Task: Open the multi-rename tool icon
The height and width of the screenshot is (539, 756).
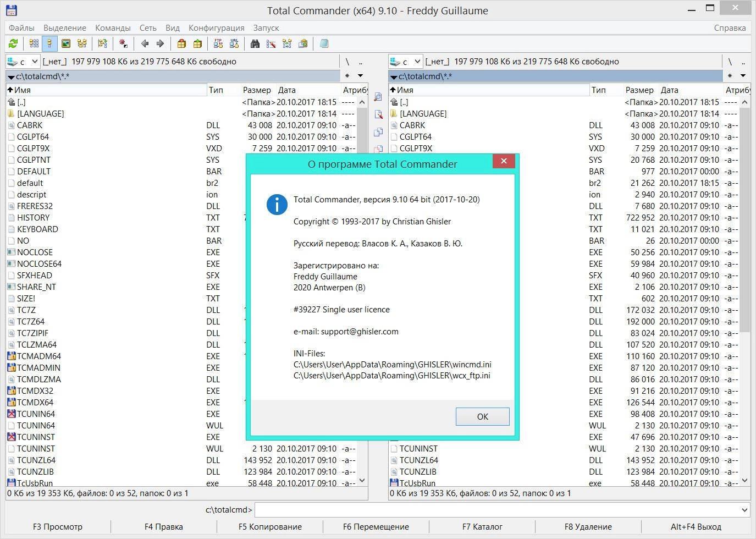Action: (271, 43)
